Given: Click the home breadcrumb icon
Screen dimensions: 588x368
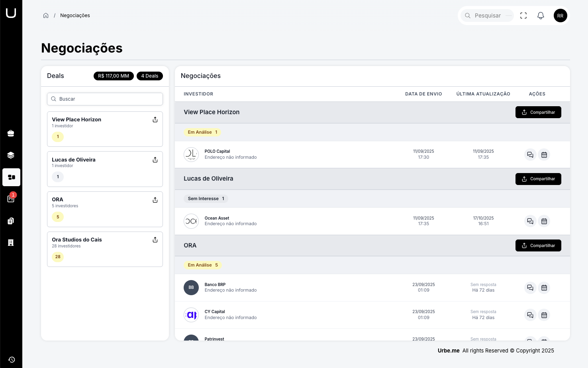Looking at the screenshot, I should click(46, 16).
